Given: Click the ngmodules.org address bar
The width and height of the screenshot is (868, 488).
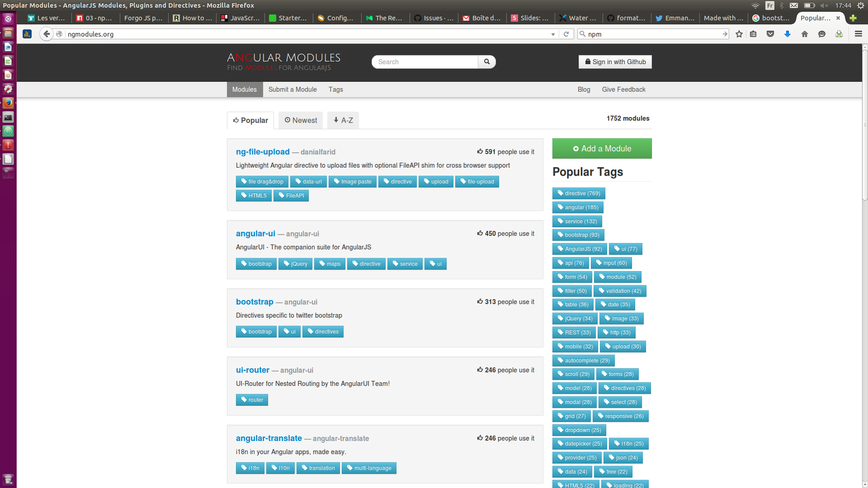Looking at the screenshot, I should (x=307, y=34).
